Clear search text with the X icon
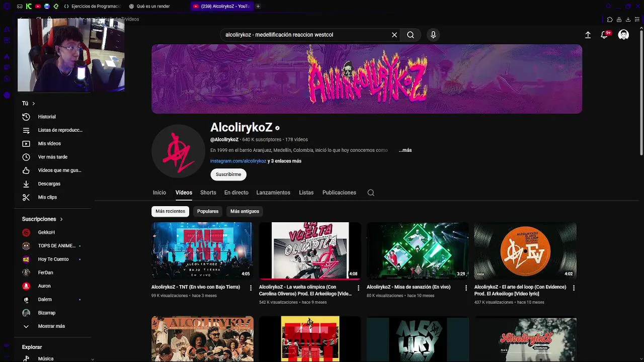This screenshot has width=644, height=362. coord(394,35)
